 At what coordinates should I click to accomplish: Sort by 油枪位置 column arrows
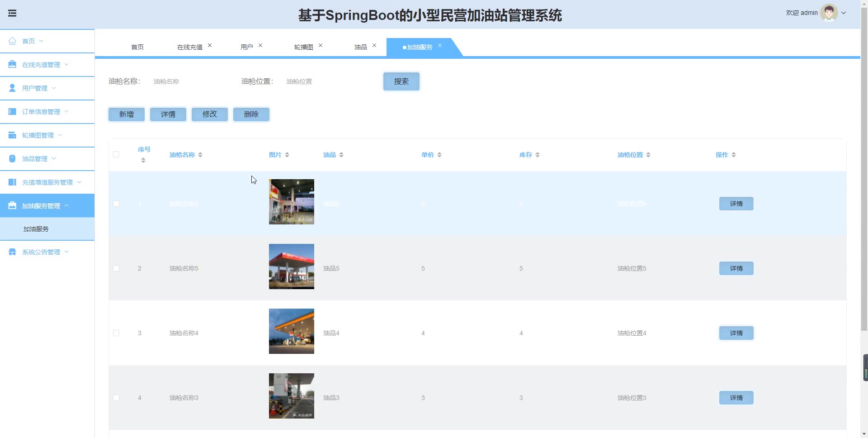(648, 155)
